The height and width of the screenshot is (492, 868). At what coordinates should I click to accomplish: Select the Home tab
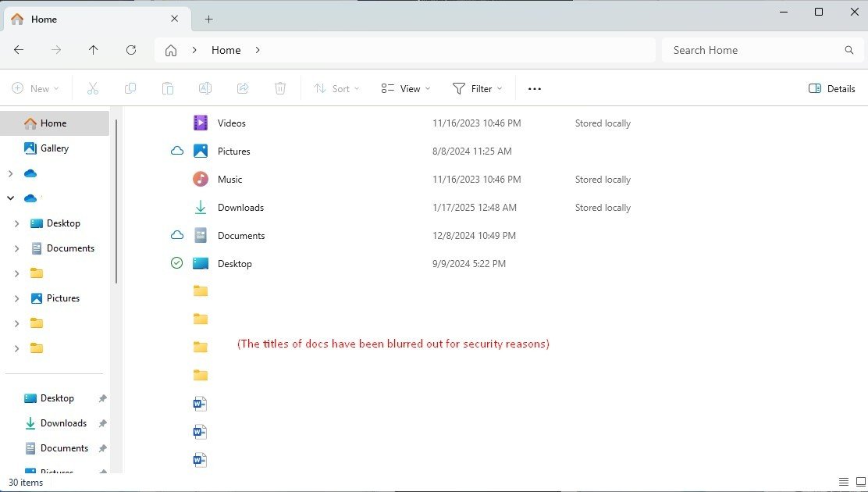pos(97,19)
